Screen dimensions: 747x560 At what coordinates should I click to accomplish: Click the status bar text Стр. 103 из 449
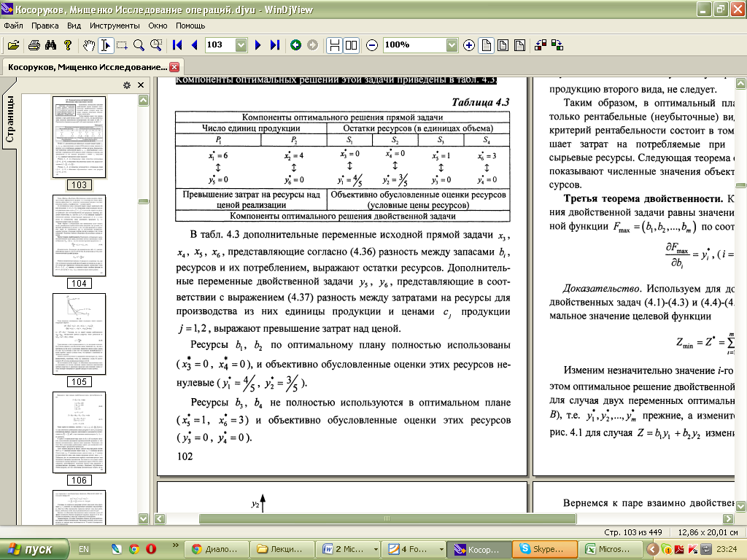point(633,532)
